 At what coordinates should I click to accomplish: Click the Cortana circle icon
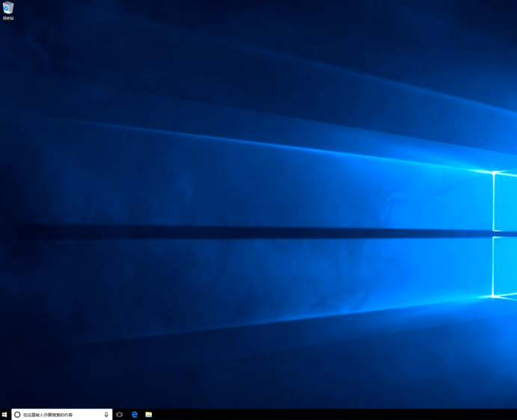[17, 414]
